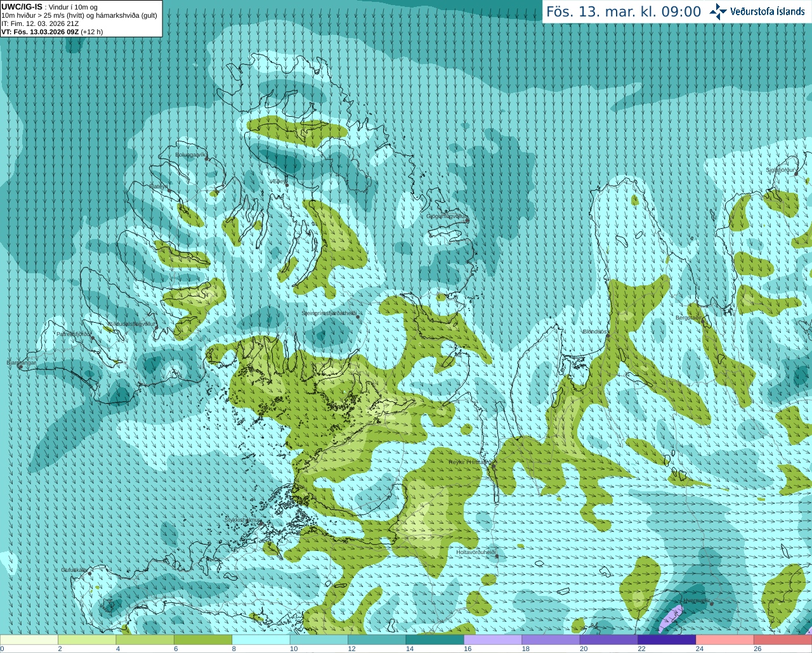
Task: Click the Flateyri station label
Action: point(159,186)
